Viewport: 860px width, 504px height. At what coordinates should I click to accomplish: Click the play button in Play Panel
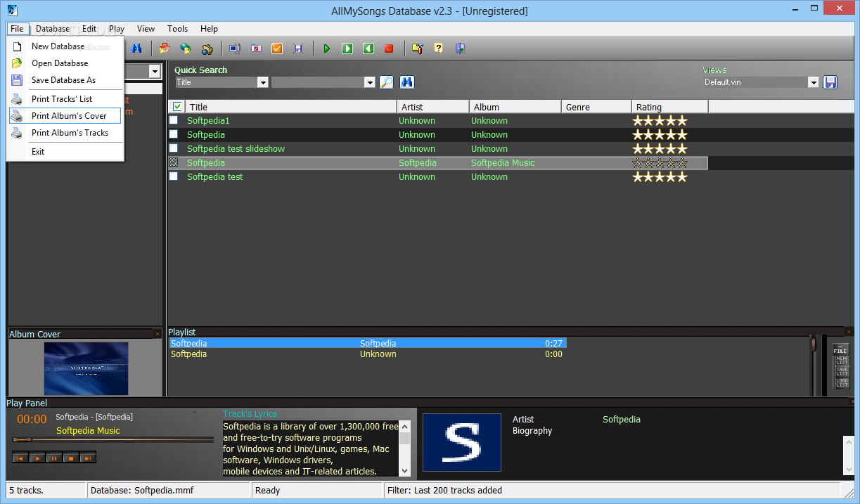tap(37, 458)
